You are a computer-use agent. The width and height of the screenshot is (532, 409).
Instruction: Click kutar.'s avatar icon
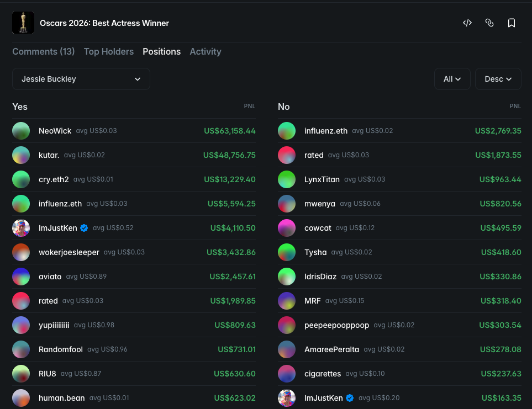pyautogui.click(x=21, y=155)
